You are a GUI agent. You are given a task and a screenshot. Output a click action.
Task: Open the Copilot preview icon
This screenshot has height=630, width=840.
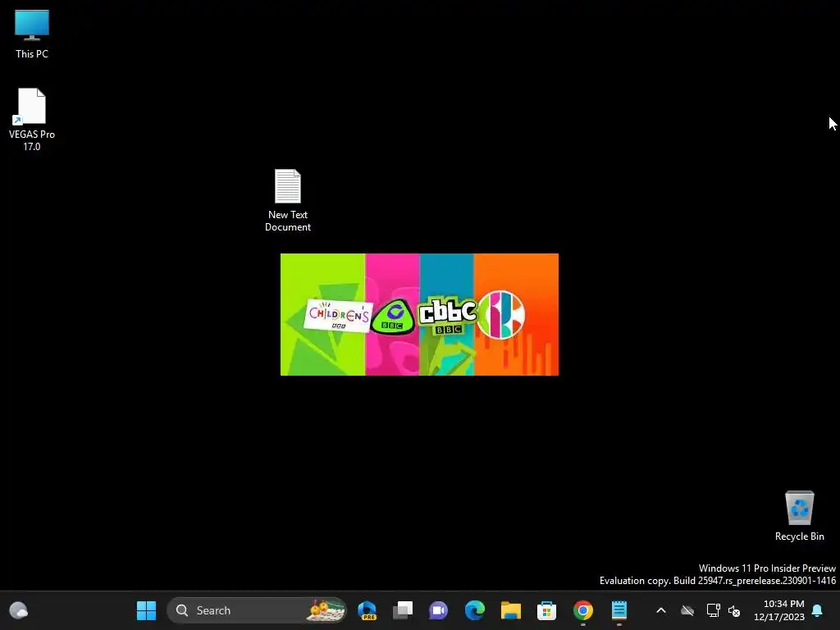[x=367, y=610]
